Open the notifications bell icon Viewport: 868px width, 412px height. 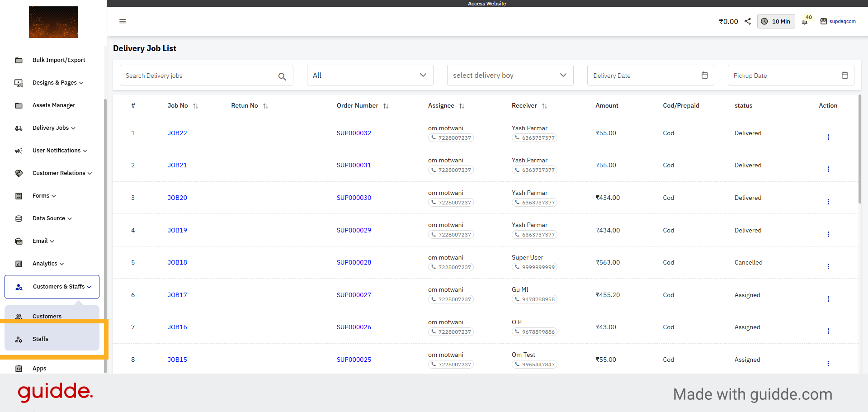tap(805, 21)
